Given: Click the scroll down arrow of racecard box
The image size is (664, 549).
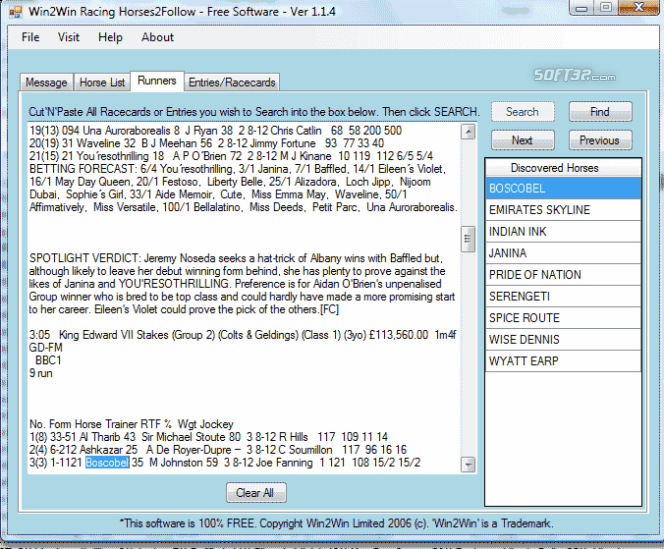Looking at the screenshot, I should tap(468, 464).
